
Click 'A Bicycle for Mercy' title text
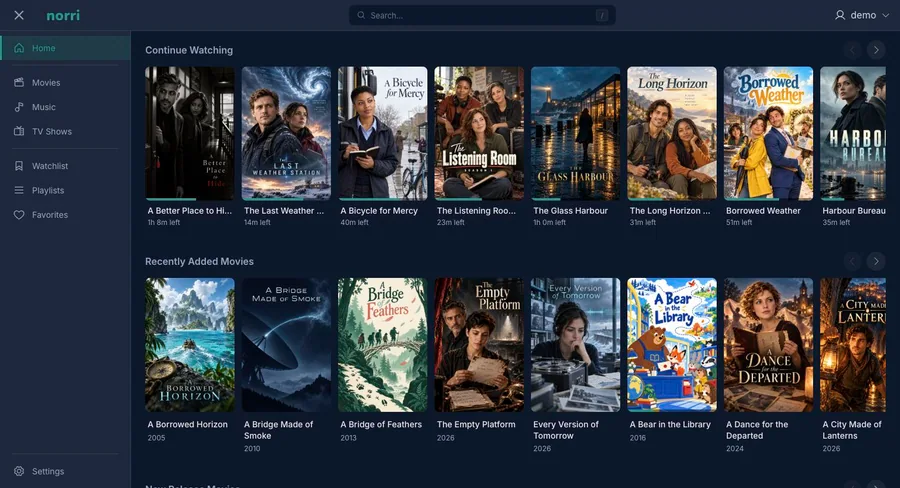pos(379,211)
